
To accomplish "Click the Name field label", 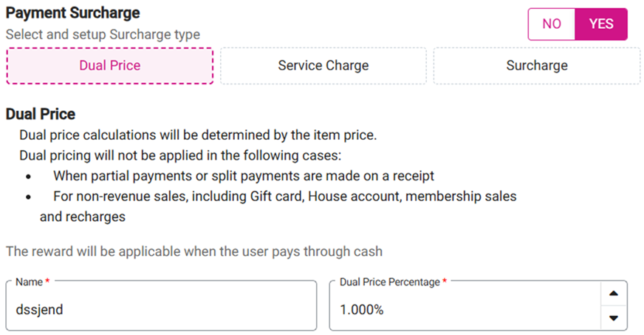I will pos(30,282).
